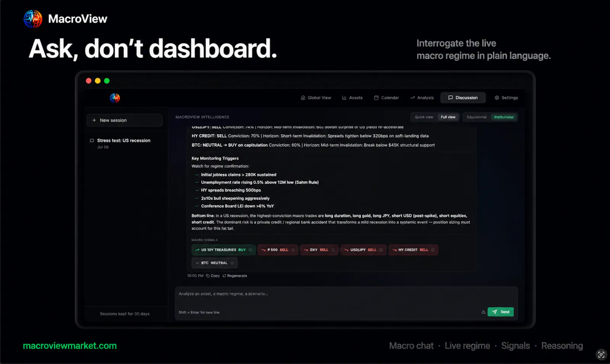Image resolution: width=610 pixels, height=364 pixels.
Task: Open the 'Stress test: US recession' session
Action: pos(124,143)
